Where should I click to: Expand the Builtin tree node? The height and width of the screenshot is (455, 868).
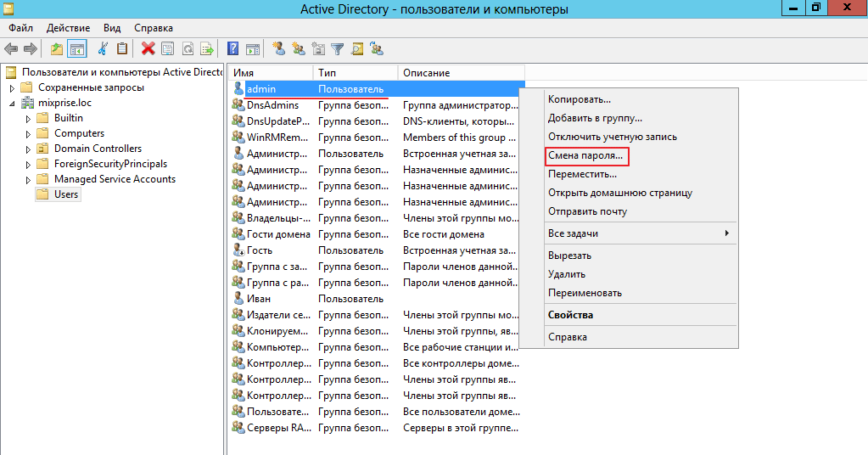pyautogui.click(x=28, y=119)
